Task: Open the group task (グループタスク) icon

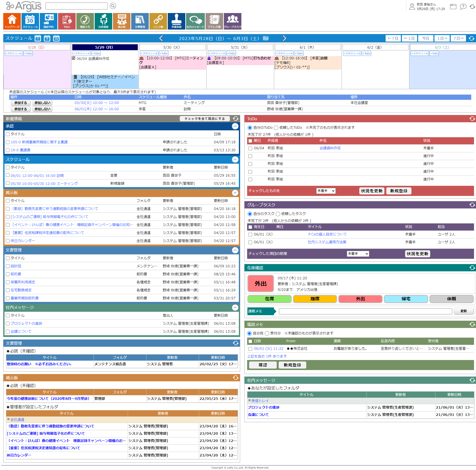Action: tap(232, 21)
